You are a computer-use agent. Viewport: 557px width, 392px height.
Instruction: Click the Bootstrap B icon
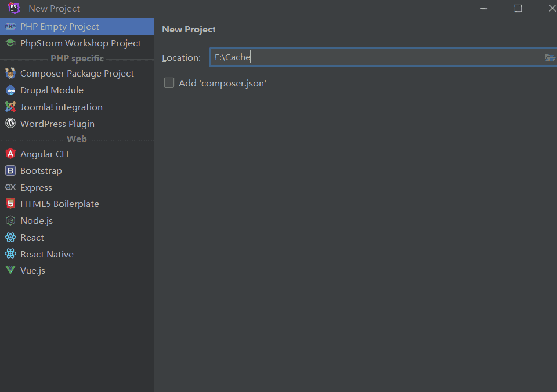click(x=10, y=170)
